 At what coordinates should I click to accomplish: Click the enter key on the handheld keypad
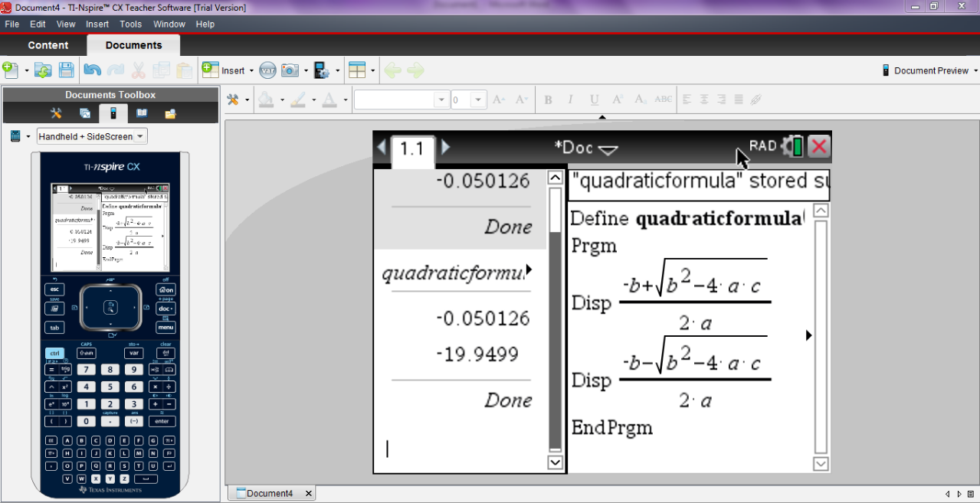click(162, 421)
